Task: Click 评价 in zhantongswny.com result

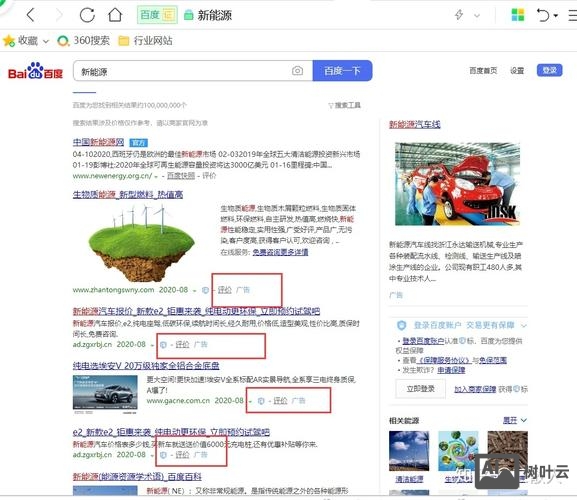Action: [x=224, y=290]
